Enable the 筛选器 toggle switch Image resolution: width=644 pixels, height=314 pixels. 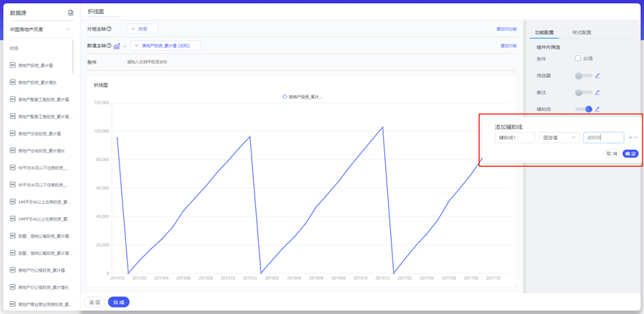(583, 76)
